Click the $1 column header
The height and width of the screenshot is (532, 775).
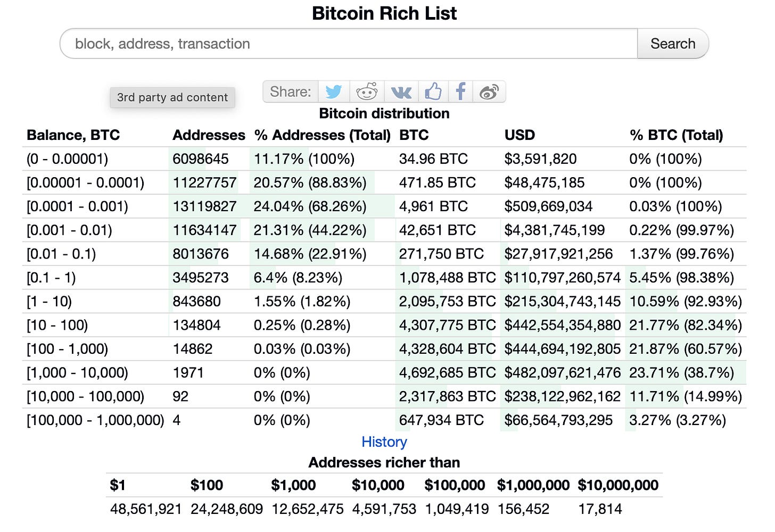point(118,485)
